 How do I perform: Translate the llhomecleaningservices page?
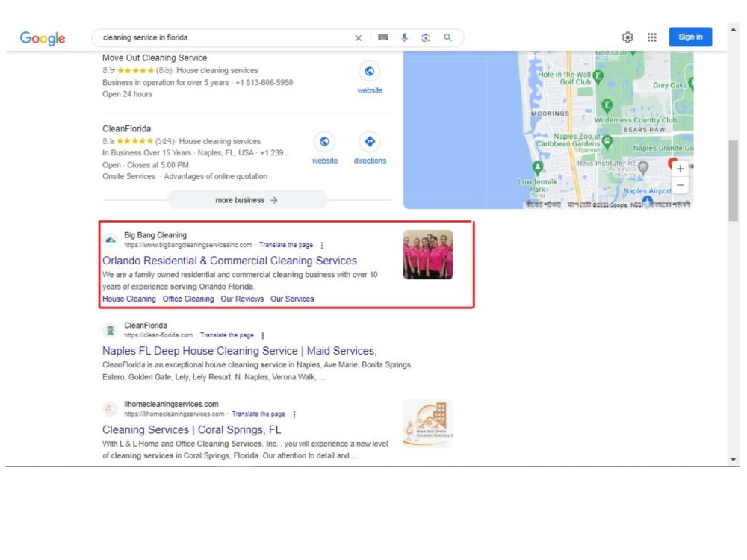click(x=258, y=414)
